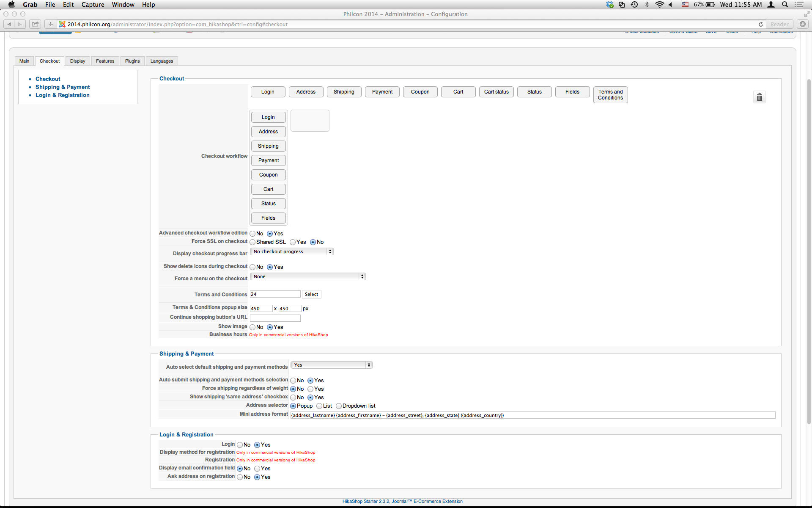Image resolution: width=812 pixels, height=508 pixels.
Task: Click the trash delete icon in workflow
Action: click(x=759, y=97)
